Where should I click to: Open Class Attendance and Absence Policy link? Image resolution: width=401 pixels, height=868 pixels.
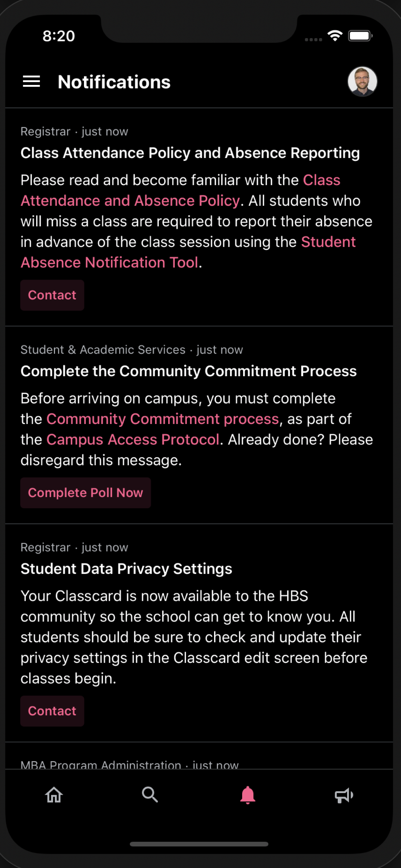pyautogui.click(x=130, y=201)
